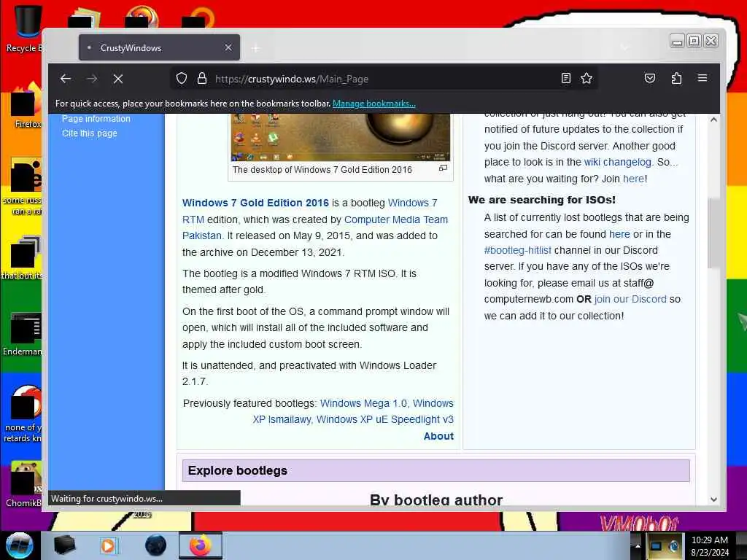Show site info via padlock icon
The width and height of the screenshot is (747, 560).
click(x=202, y=78)
